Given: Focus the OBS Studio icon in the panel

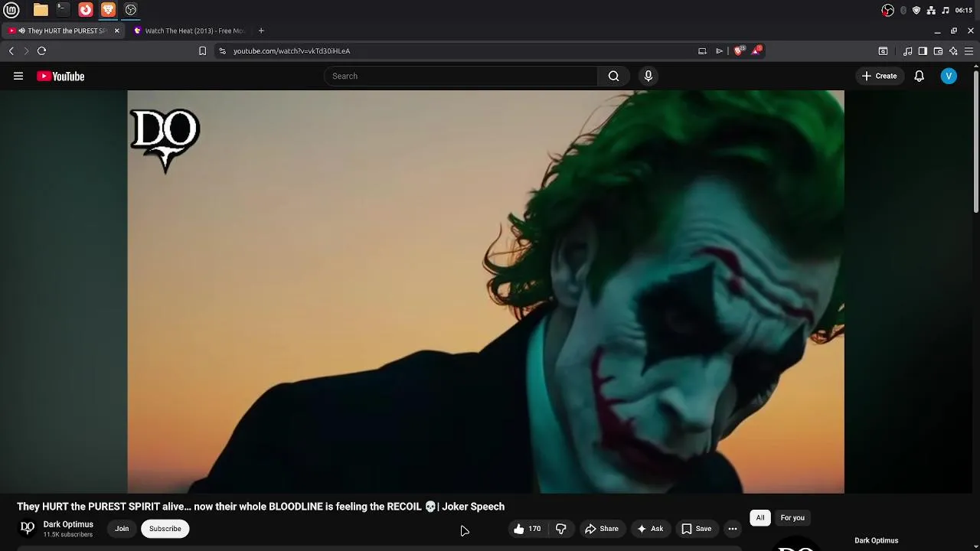Looking at the screenshot, I should [131, 10].
